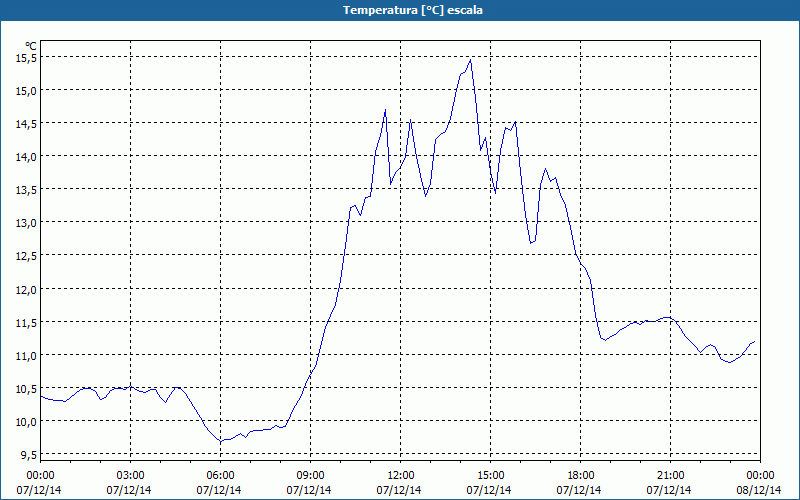Screen dimensions: 800x500
Task: Click the 09:00 time axis label
Action: coord(311,476)
